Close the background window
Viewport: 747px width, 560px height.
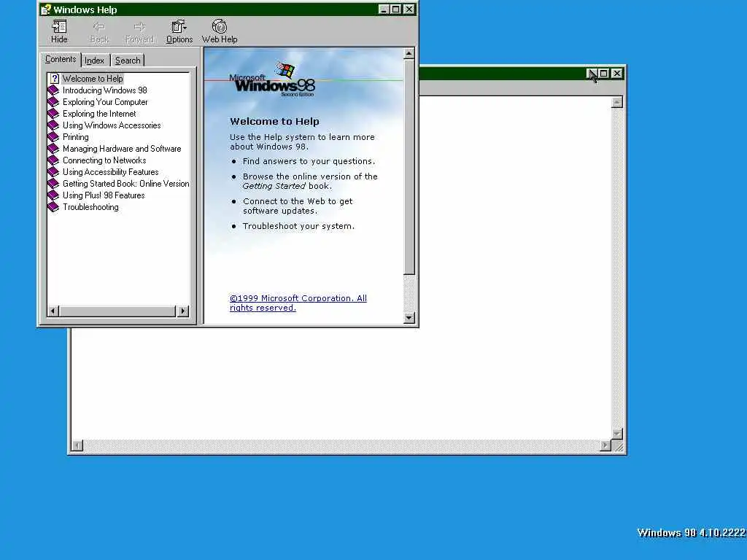pyautogui.click(x=617, y=74)
